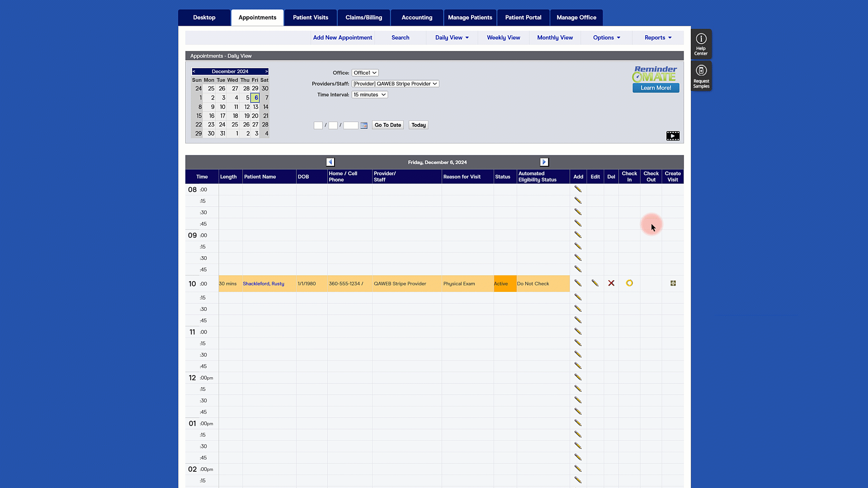This screenshot has width=868, height=488.
Task: Click the Go To Date button
Action: [387, 125]
